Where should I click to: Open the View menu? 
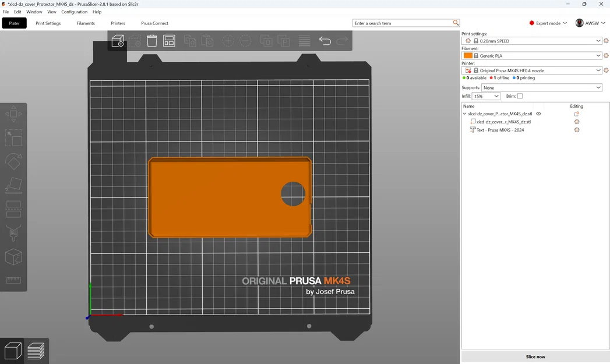[x=52, y=12]
